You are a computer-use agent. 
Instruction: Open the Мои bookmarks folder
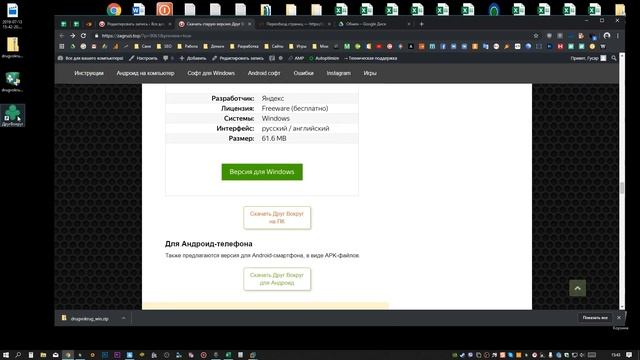[x=320, y=47]
